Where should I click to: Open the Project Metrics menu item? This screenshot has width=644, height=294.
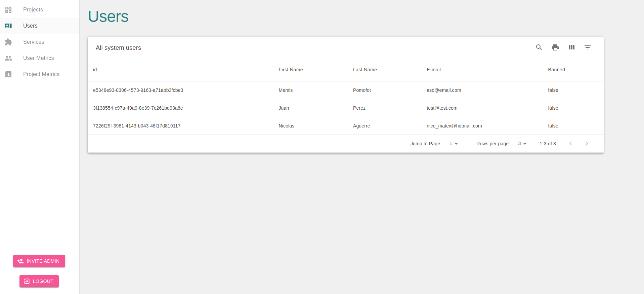(40, 74)
